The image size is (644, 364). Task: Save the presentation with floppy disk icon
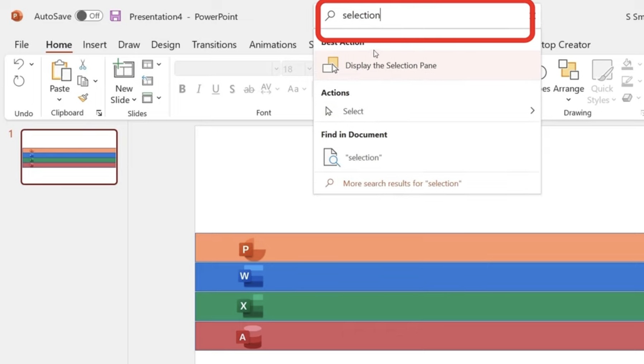click(115, 16)
